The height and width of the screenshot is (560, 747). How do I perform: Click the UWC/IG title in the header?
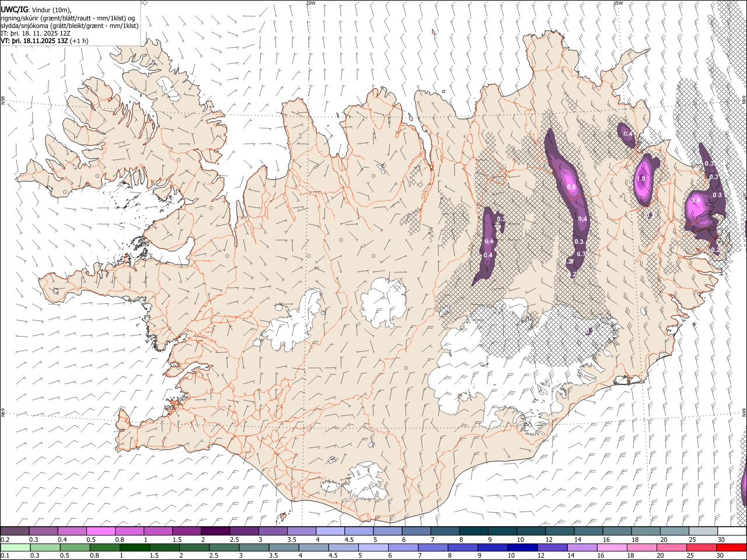(14, 10)
